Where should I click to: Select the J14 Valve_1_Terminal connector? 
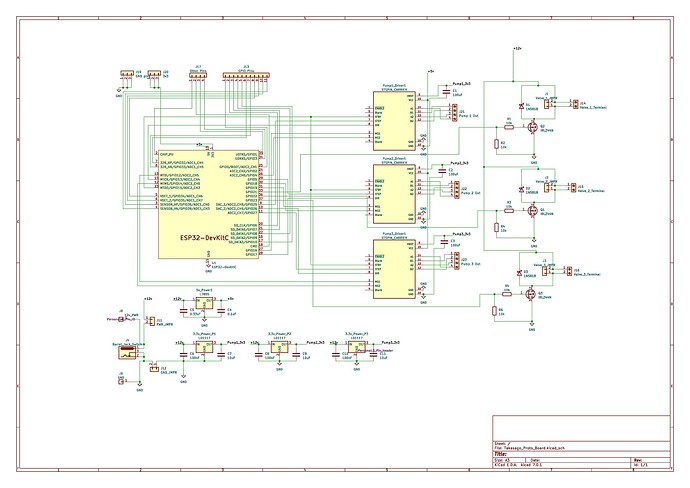click(572, 103)
